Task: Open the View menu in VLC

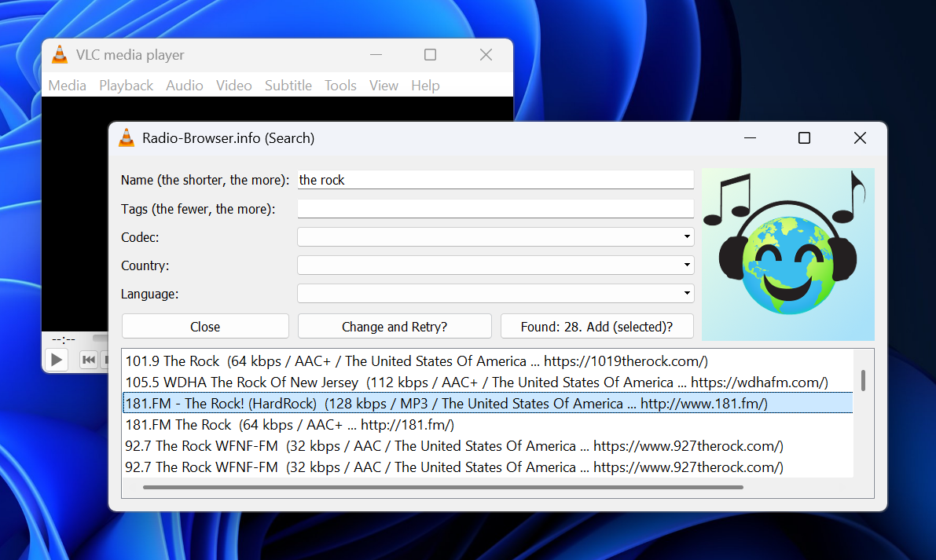Action: click(384, 86)
